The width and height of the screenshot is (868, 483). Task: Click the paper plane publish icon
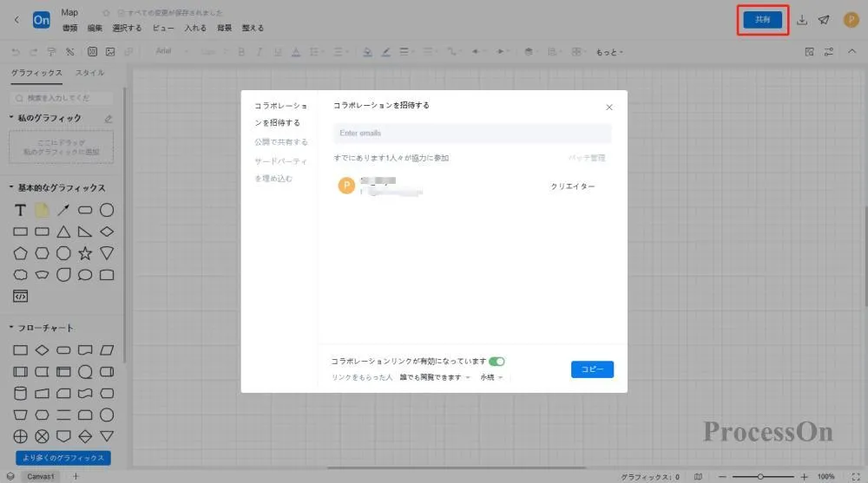(x=824, y=20)
